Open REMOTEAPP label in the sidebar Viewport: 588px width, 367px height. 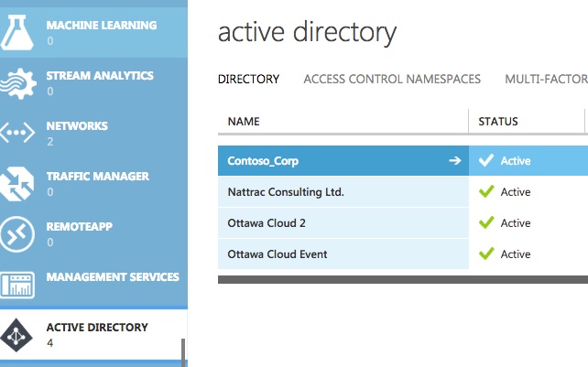(x=79, y=226)
